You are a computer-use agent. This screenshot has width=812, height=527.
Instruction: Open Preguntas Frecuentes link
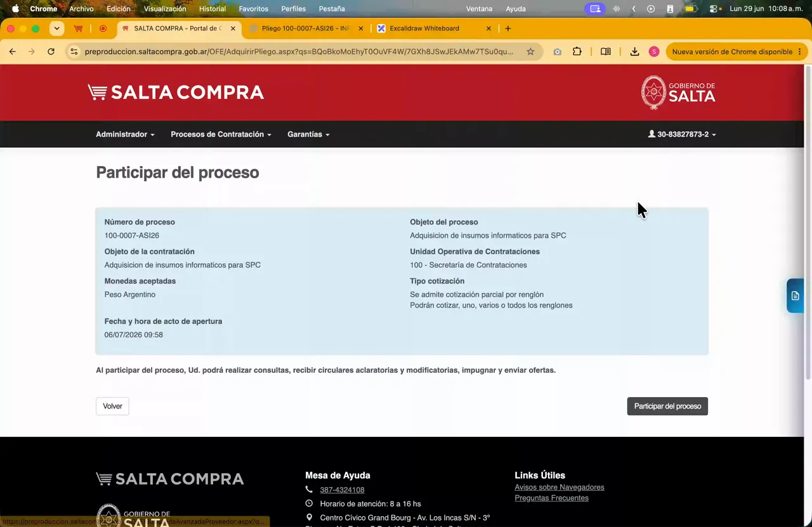[x=551, y=498]
